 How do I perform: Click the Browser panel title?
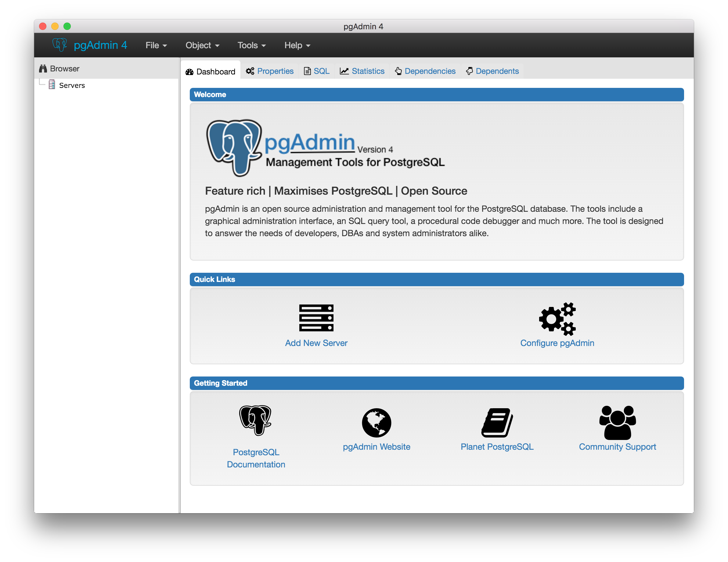click(65, 69)
